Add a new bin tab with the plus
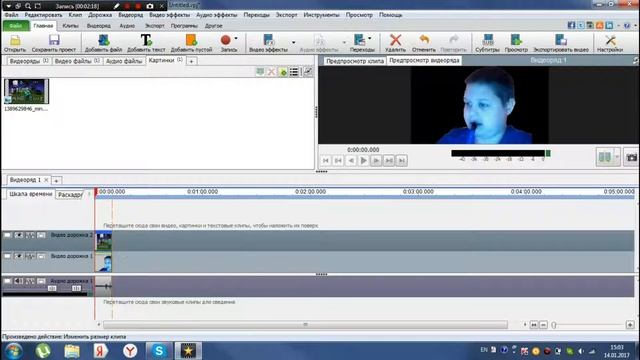The height and width of the screenshot is (360, 640). point(191,61)
